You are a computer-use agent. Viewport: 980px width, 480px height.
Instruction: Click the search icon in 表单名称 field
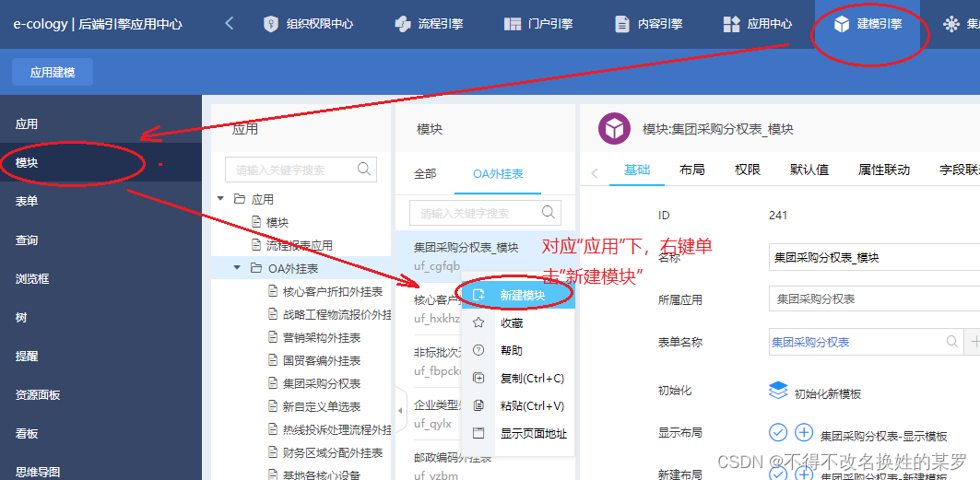951,342
